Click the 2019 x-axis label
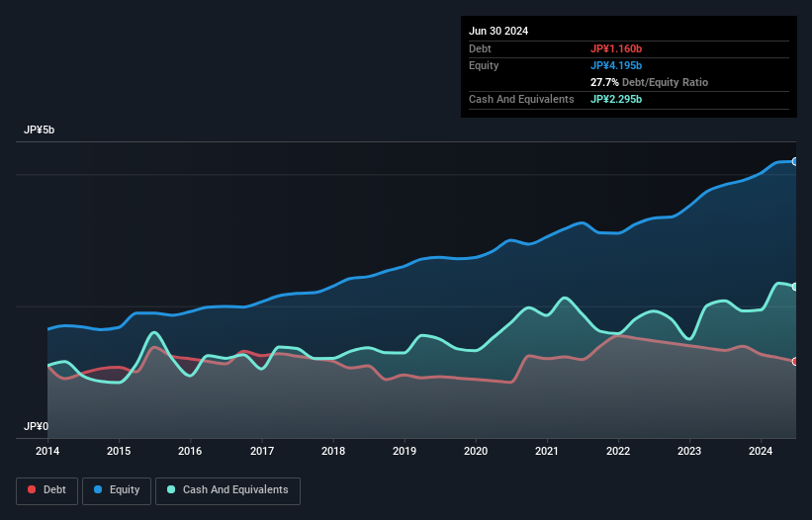 pyautogui.click(x=405, y=451)
